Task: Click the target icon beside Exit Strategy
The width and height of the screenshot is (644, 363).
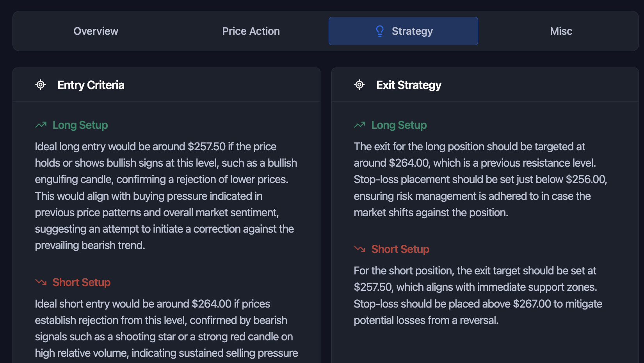Action: [359, 85]
